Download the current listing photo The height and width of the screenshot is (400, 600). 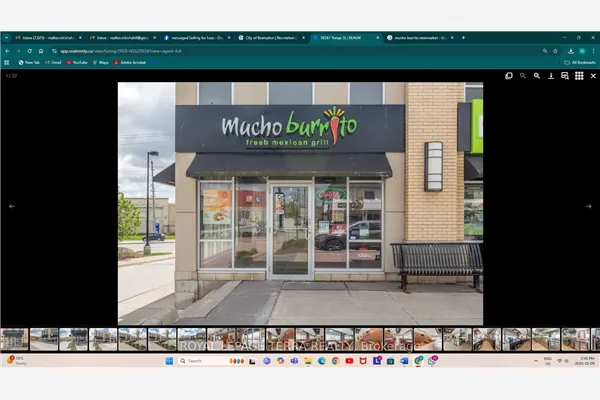pos(551,76)
